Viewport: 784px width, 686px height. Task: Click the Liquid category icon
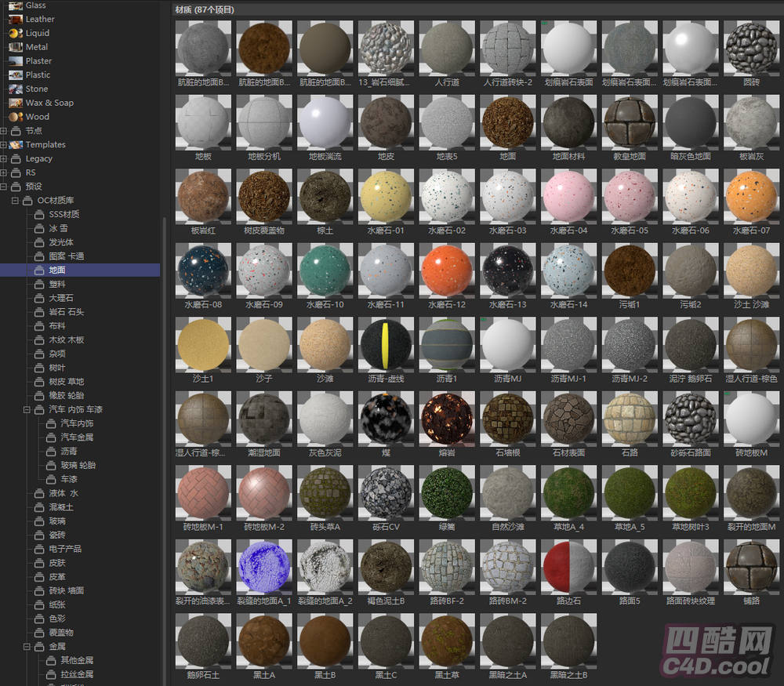pyautogui.click(x=16, y=33)
